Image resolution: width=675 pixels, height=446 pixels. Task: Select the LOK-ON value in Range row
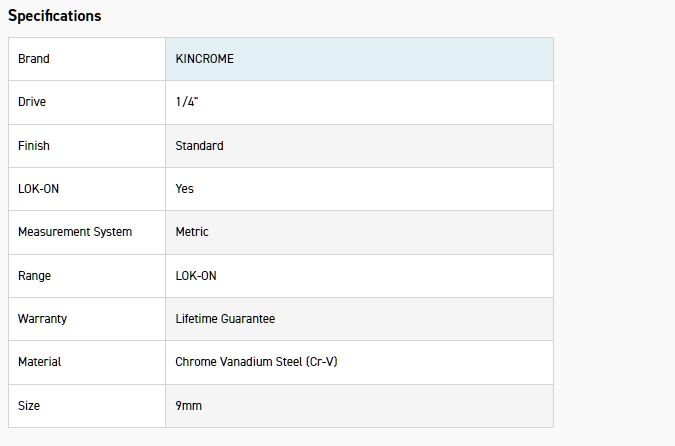(196, 276)
